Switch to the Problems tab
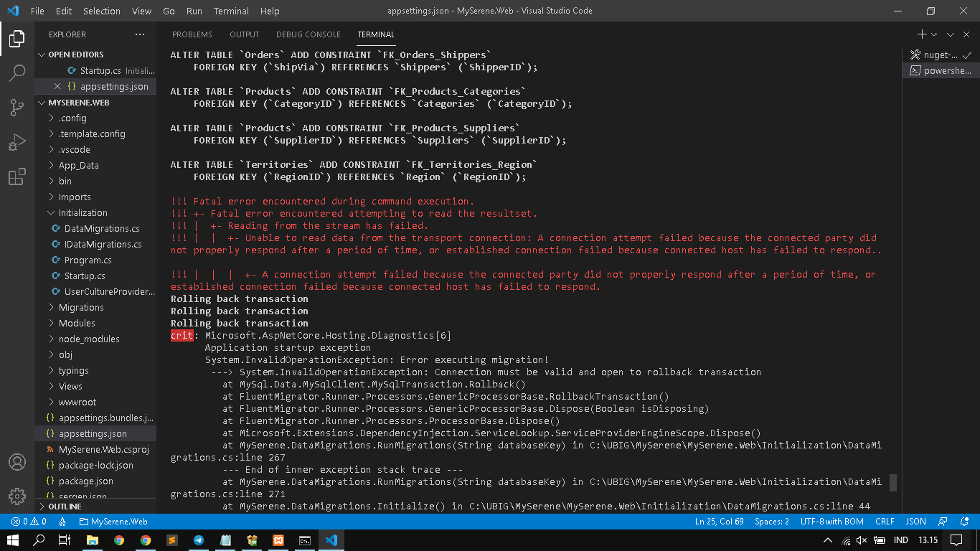This screenshot has height=551, width=980. click(x=192, y=34)
